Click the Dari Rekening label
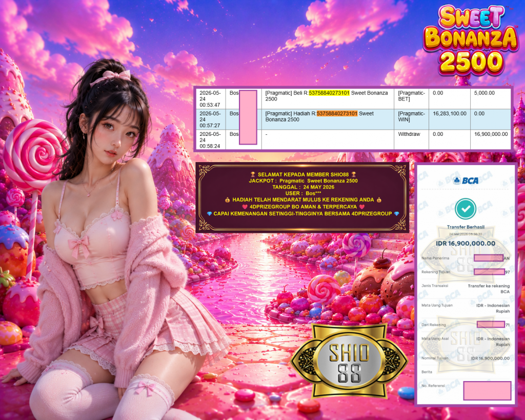The width and height of the screenshot is (525, 420). (x=434, y=325)
